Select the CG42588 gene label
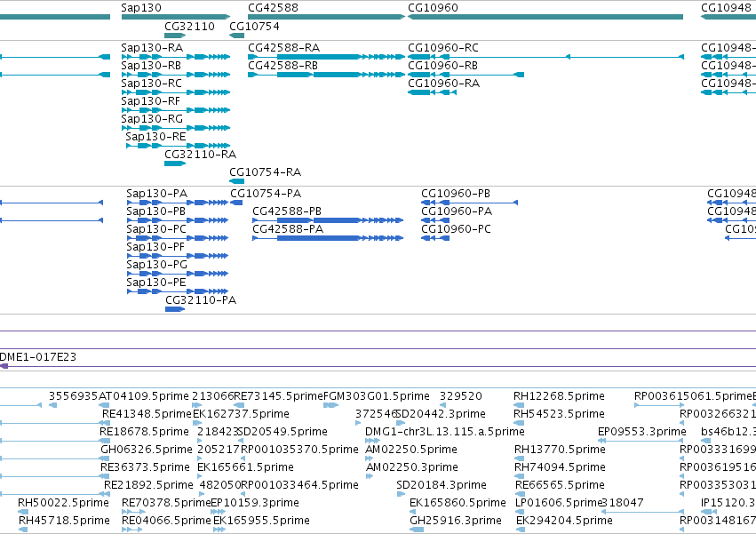 coord(273,8)
